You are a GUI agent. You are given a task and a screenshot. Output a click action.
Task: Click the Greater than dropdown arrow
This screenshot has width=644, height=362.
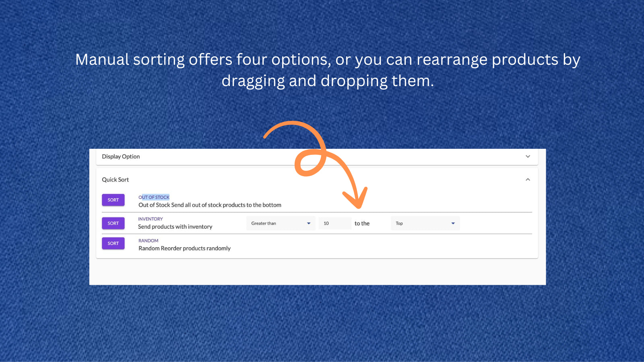pos(309,223)
